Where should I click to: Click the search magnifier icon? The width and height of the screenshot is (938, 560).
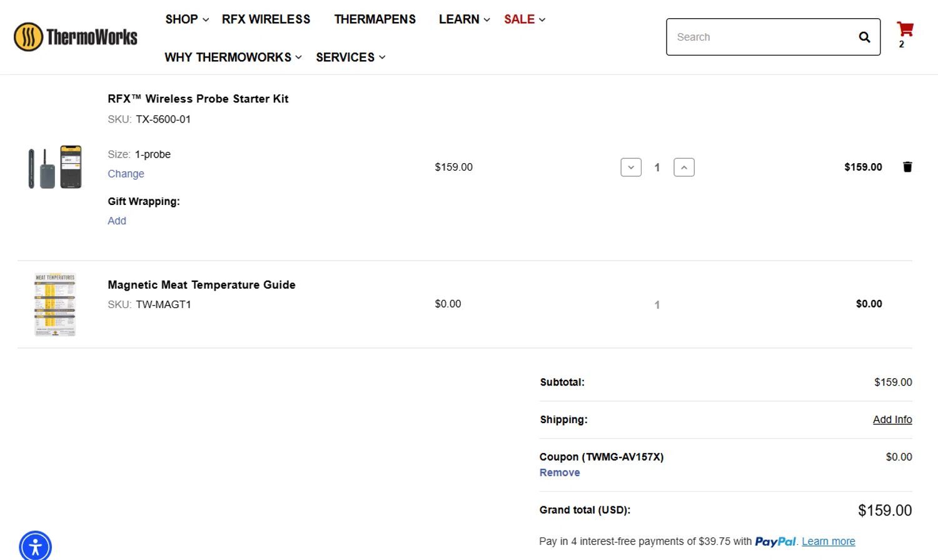click(x=864, y=37)
